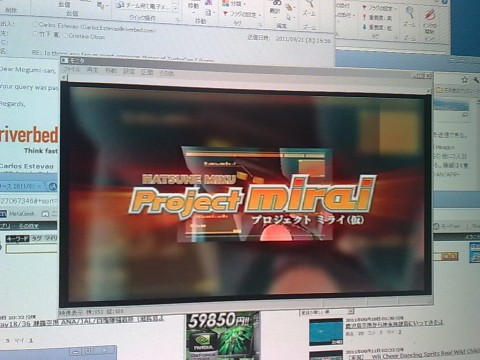Click the red flag setting icon in ribbon
480x360 pixels.
pos(225,14)
